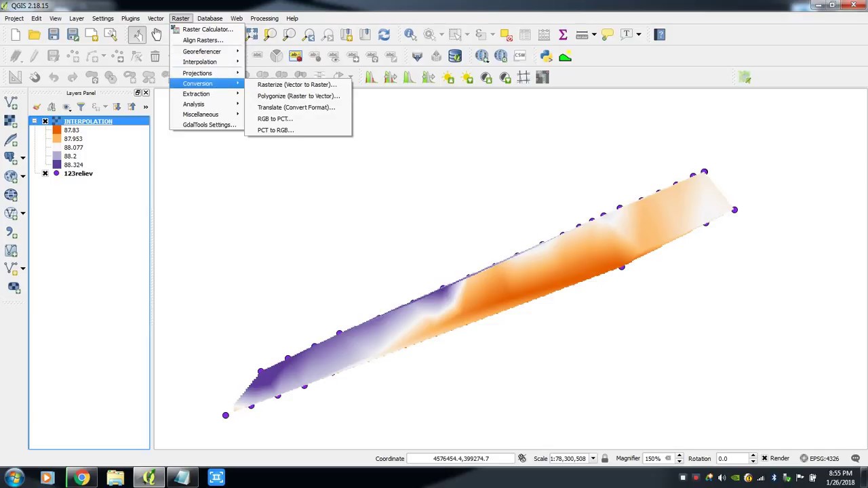Toggle visibility of INTERPOLATION layer
The width and height of the screenshot is (868, 488).
[45, 121]
